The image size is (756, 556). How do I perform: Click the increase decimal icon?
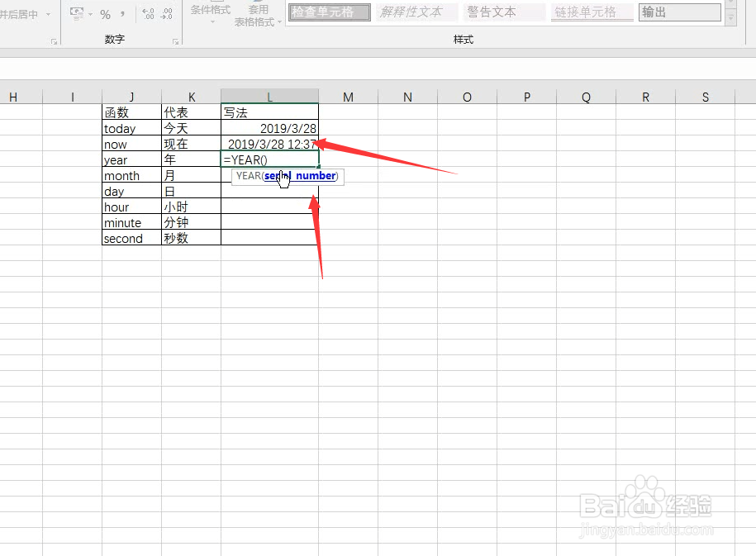point(149,15)
